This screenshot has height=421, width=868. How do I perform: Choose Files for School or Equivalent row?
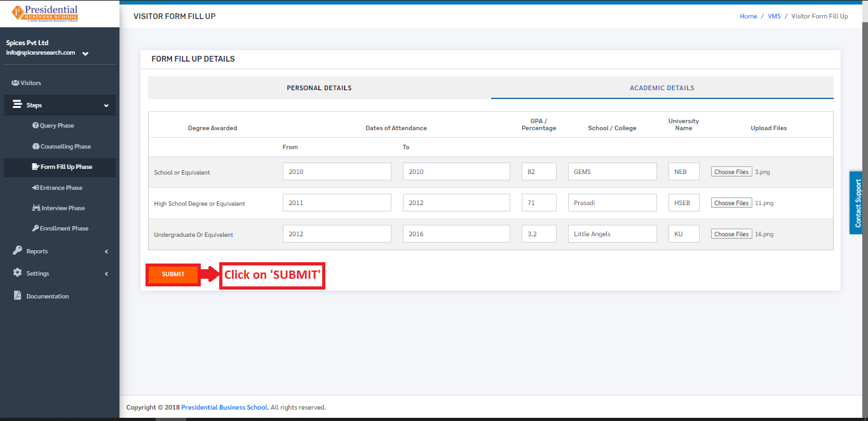(x=731, y=172)
